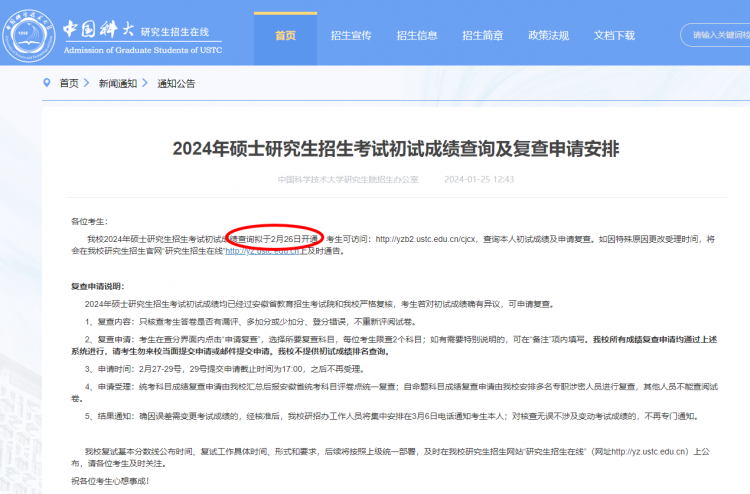
Task: Go to 首页 via breadcrumb link
Action: (69, 83)
